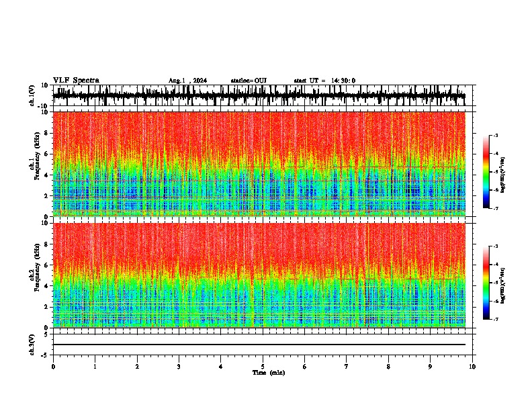Click tick label '9' on the Time axis
Viewport: 532px width, 411px height.
[x=430, y=367]
